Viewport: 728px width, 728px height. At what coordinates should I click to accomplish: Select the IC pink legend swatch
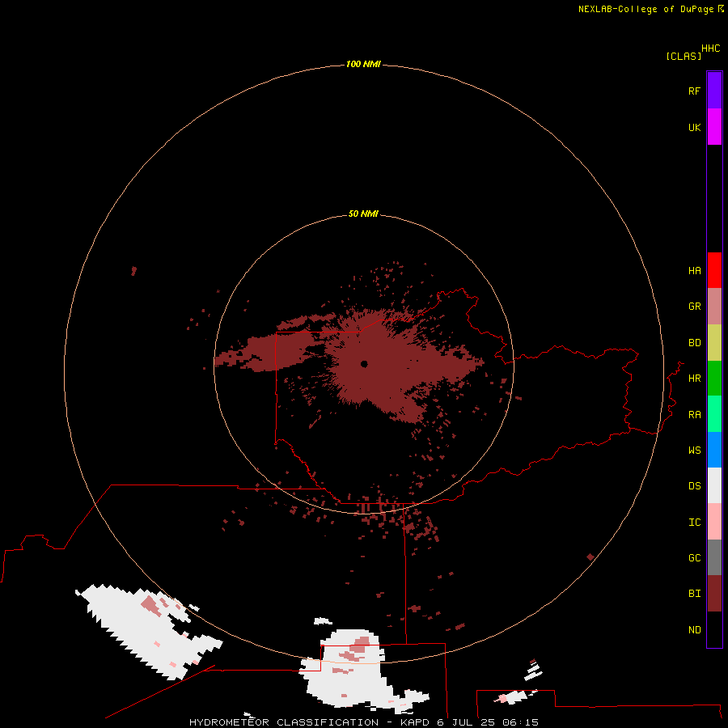pyautogui.click(x=714, y=522)
